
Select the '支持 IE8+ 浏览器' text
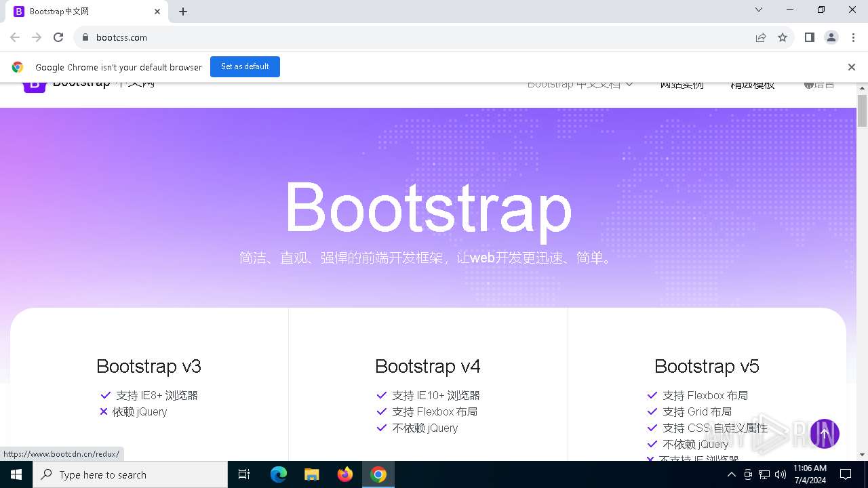[x=157, y=395]
